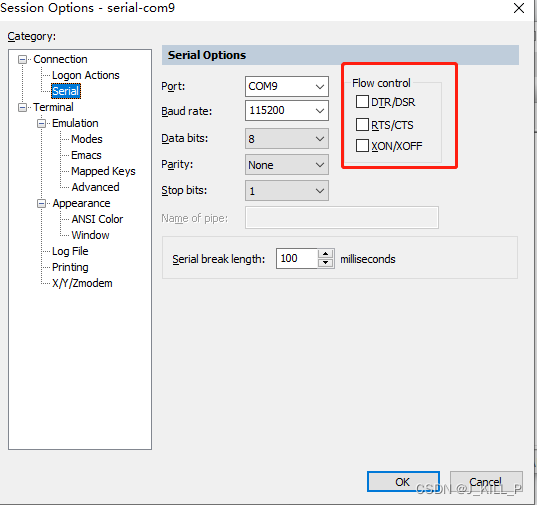Enable RTS/CTS flow control

(x=362, y=125)
